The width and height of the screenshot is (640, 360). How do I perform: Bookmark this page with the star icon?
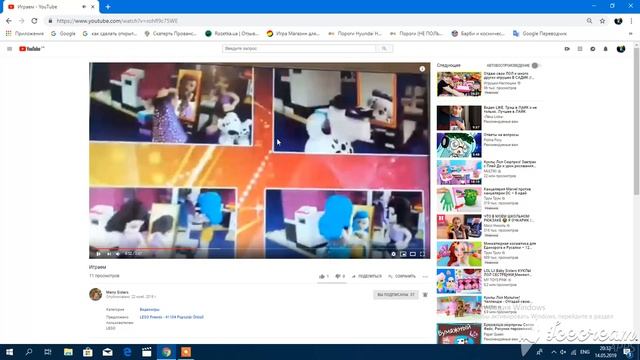[x=602, y=21]
